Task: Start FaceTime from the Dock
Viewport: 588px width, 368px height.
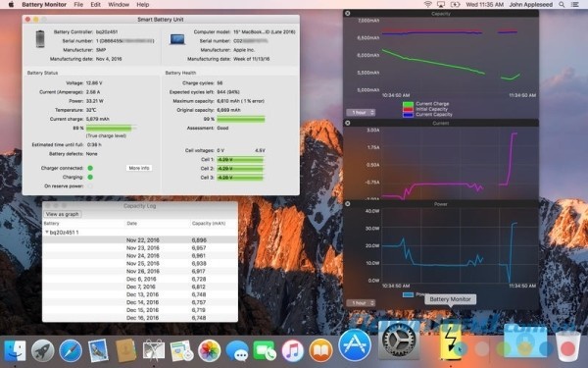Action: point(265,350)
